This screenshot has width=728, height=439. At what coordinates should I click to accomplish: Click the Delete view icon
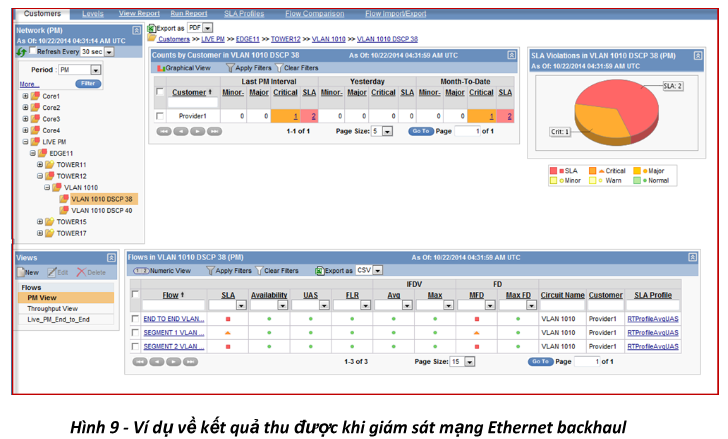[81, 272]
